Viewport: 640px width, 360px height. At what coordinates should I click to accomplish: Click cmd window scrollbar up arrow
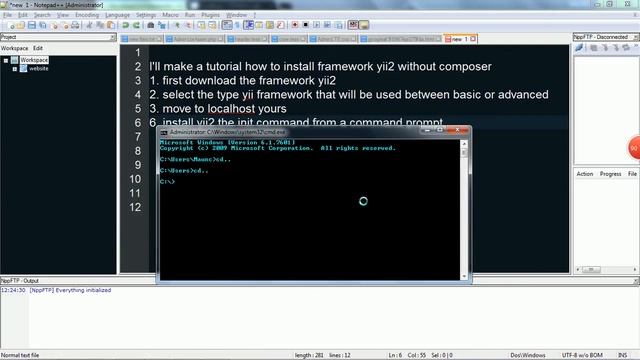pos(464,144)
